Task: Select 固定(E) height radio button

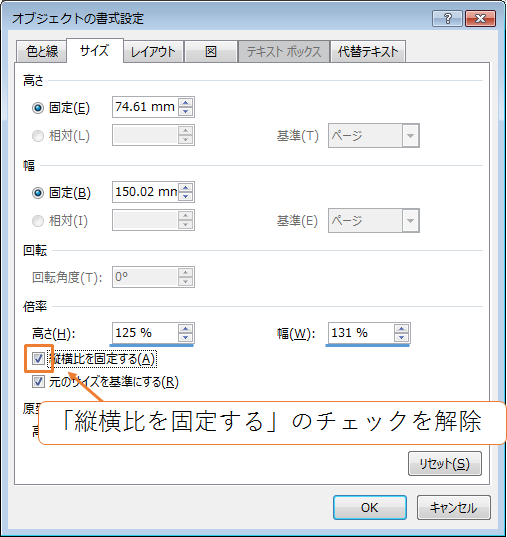Action: (x=38, y=108)
